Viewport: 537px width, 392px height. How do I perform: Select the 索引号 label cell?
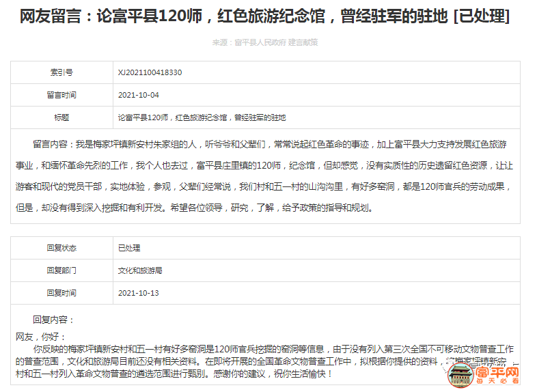tap(61, 72)
